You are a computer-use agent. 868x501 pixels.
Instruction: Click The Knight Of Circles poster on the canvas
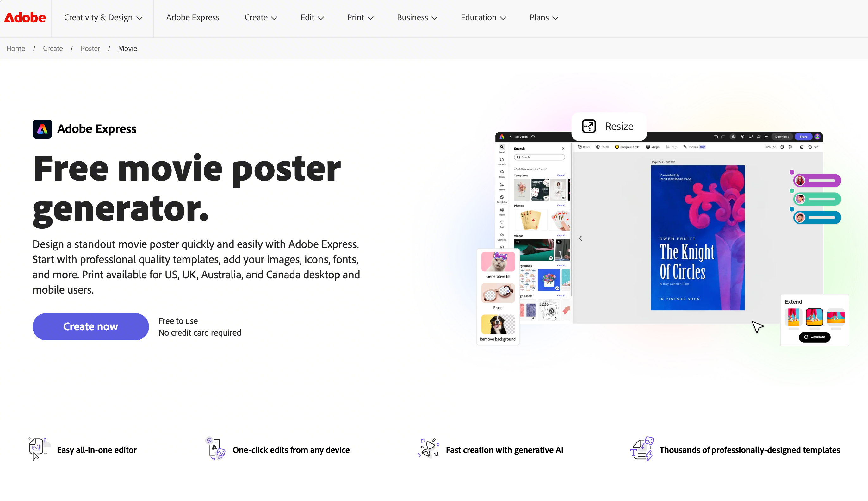pos(698,238)
